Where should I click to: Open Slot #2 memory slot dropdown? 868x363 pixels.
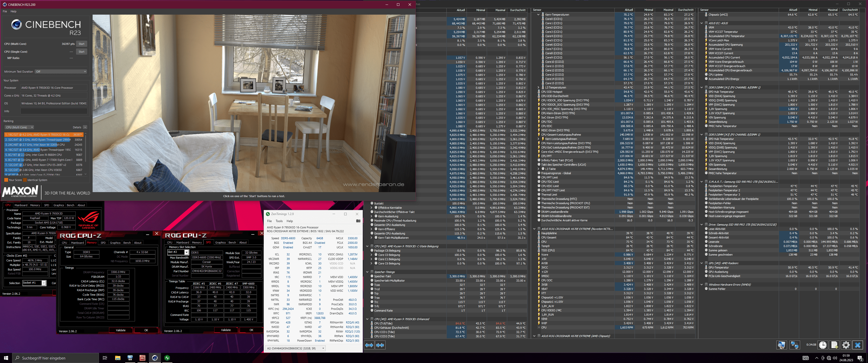(x=178, y=252)
